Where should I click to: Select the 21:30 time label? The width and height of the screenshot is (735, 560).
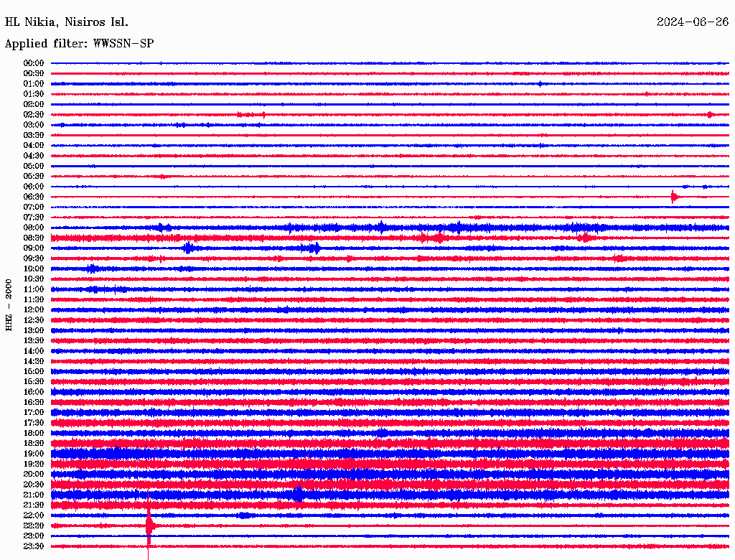pyautogui.click(x=34, y=505)
